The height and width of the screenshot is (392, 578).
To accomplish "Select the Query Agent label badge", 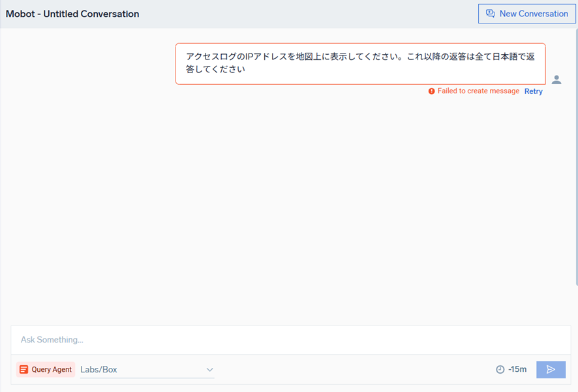I will pyautogui.click(x=46, y=370).
